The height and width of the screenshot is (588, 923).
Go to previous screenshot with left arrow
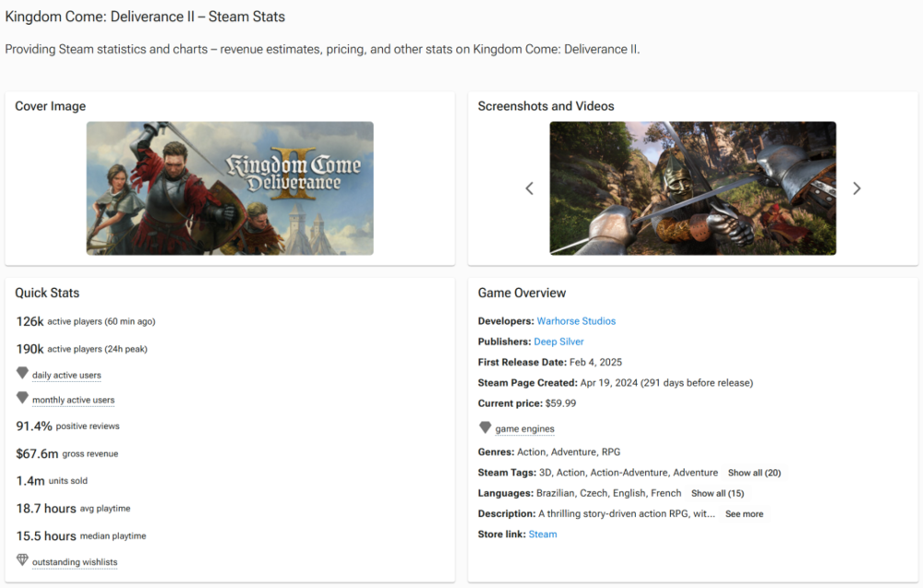(x=530, y=188)
